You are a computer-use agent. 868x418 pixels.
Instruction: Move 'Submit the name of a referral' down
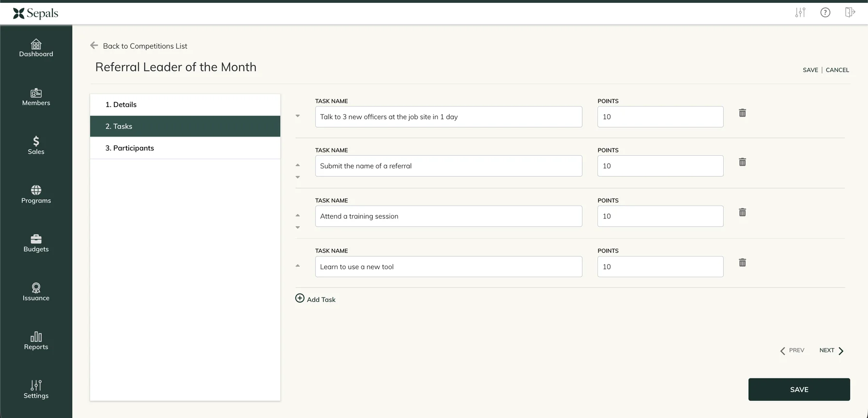click(x=298, y=177)
